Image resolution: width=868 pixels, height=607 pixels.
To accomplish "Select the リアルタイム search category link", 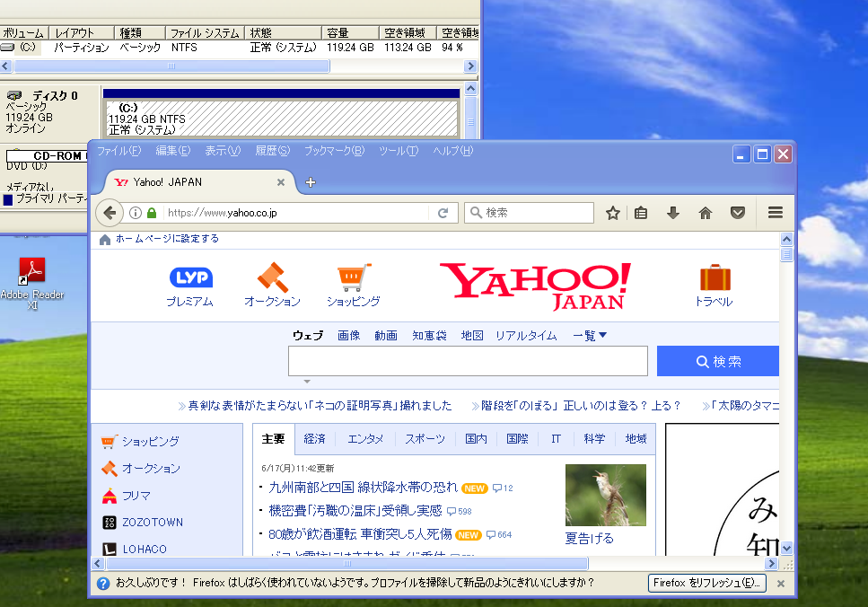I will pyautogui.click(x=526, y=336).
